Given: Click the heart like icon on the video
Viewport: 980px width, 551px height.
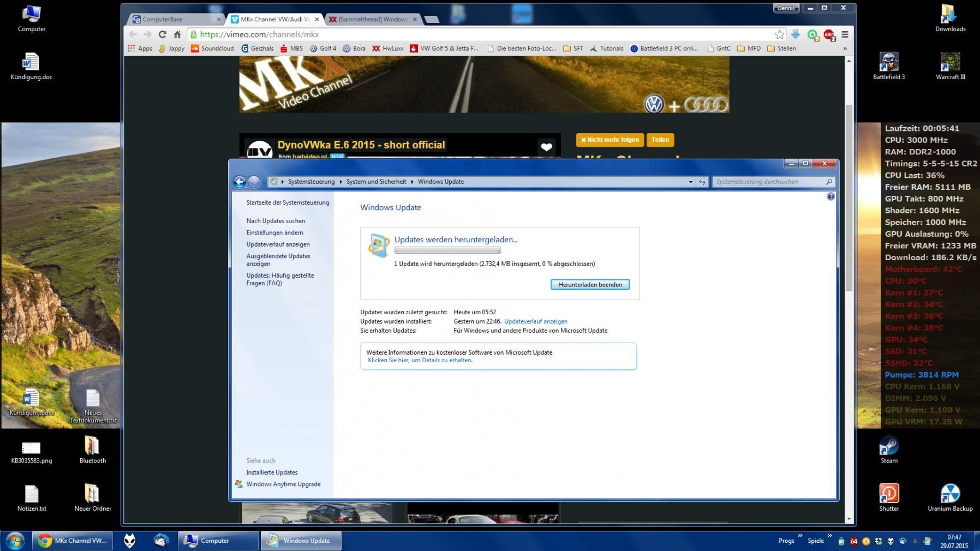Looking at the screenshot, I should [x=546, y=146].
